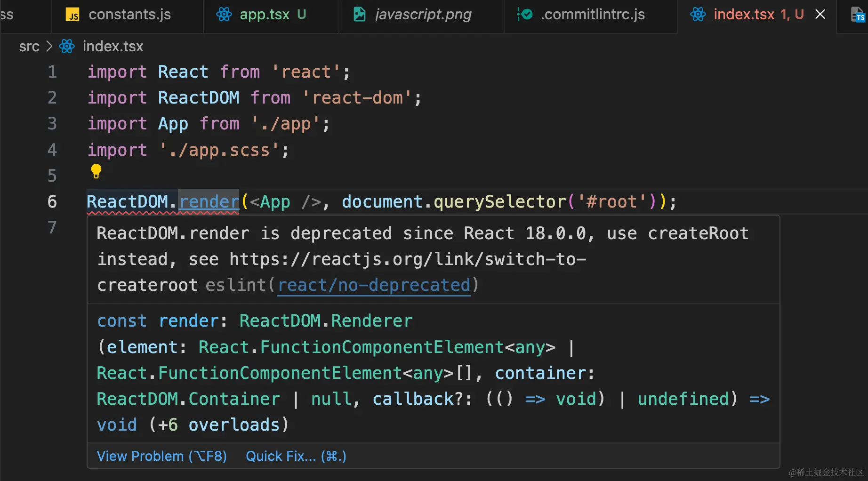Click line number 6 in the gutter
The width and height of the screenshot is (868, 481).
tap(52, 202)
